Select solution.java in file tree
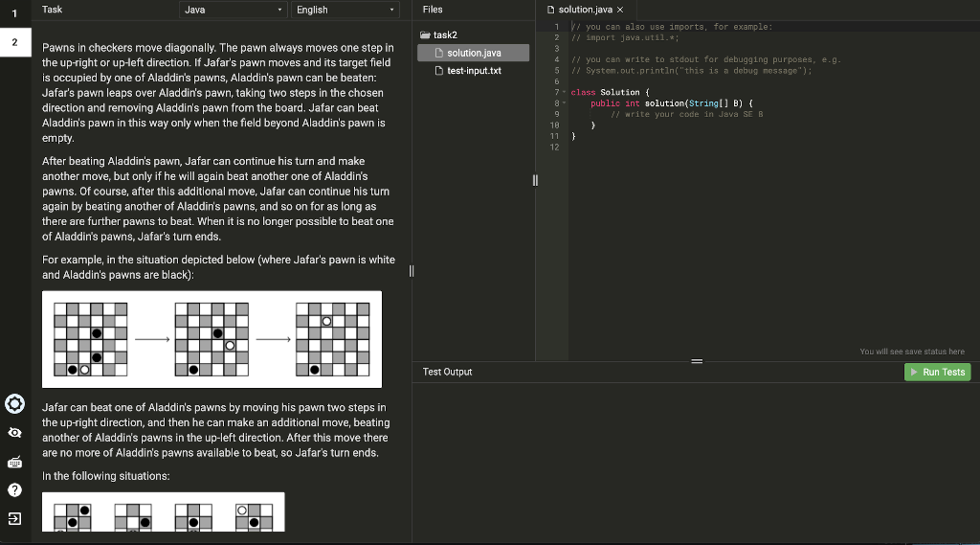980x545 pixels. click(473, 54)
